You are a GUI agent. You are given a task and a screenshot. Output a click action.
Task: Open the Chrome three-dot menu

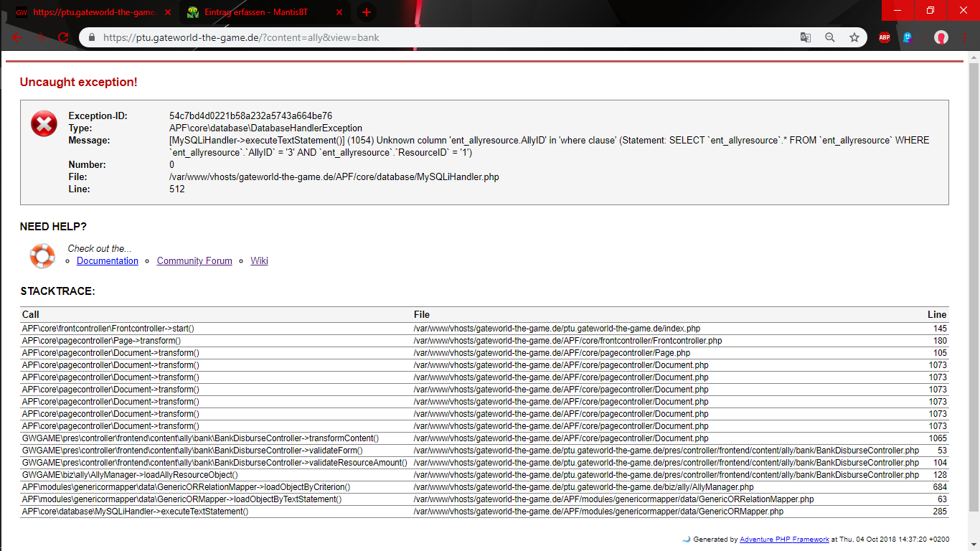(965, 37)
